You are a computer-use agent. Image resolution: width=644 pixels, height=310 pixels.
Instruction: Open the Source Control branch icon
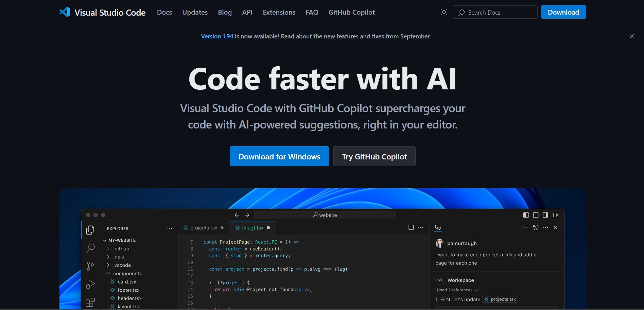[x=90, y=266]
